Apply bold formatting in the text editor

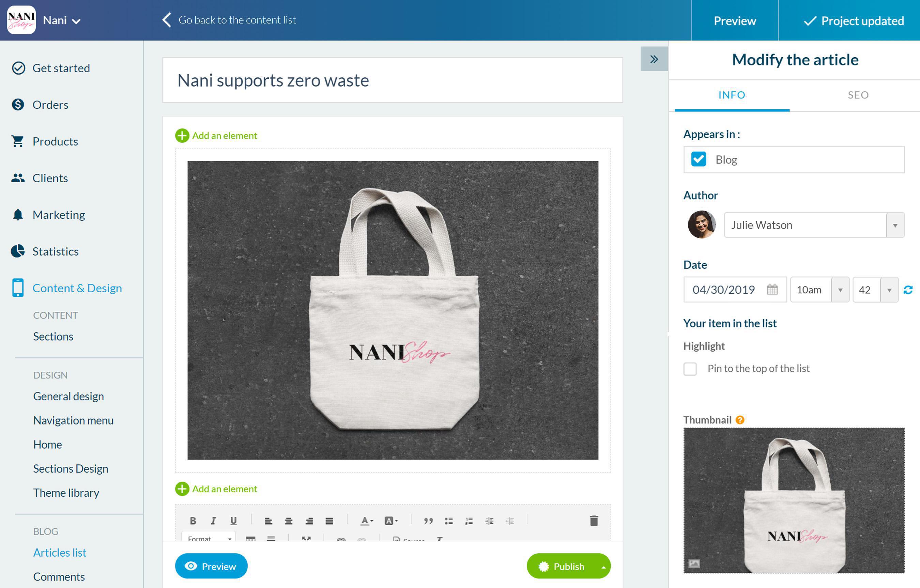(193, 520)
